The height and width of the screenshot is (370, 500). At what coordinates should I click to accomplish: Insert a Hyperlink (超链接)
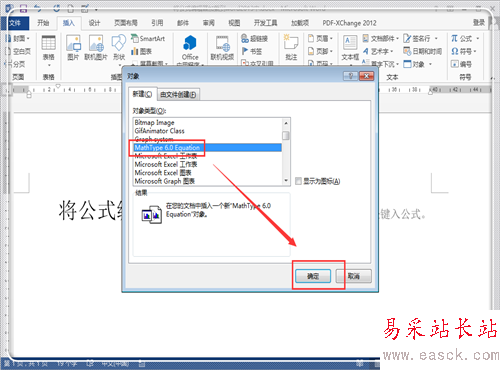255,39
